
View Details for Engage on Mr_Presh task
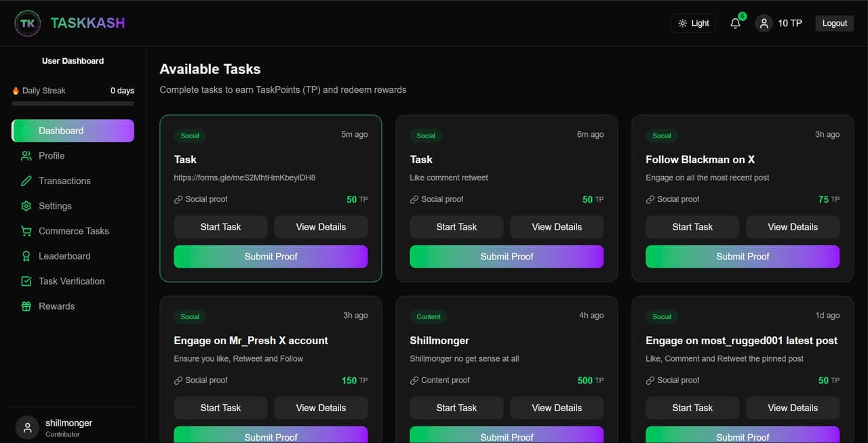click(321, 408)
